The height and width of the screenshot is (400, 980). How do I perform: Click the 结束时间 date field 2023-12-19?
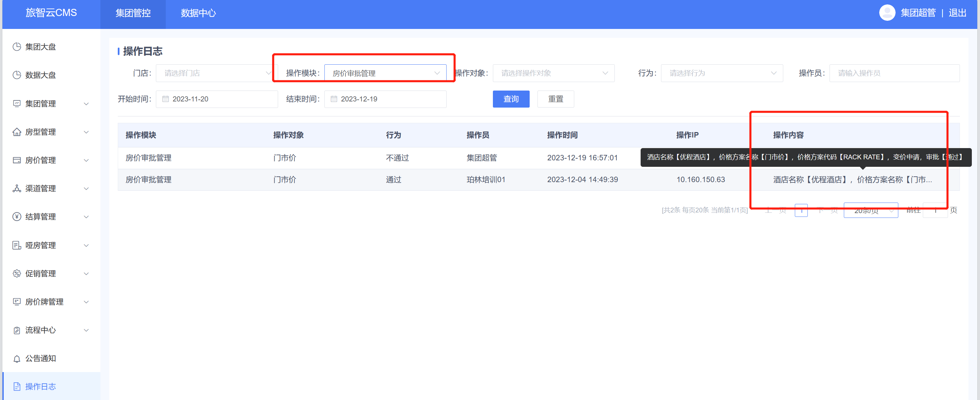pyautogui.click(x=385, y=99)
